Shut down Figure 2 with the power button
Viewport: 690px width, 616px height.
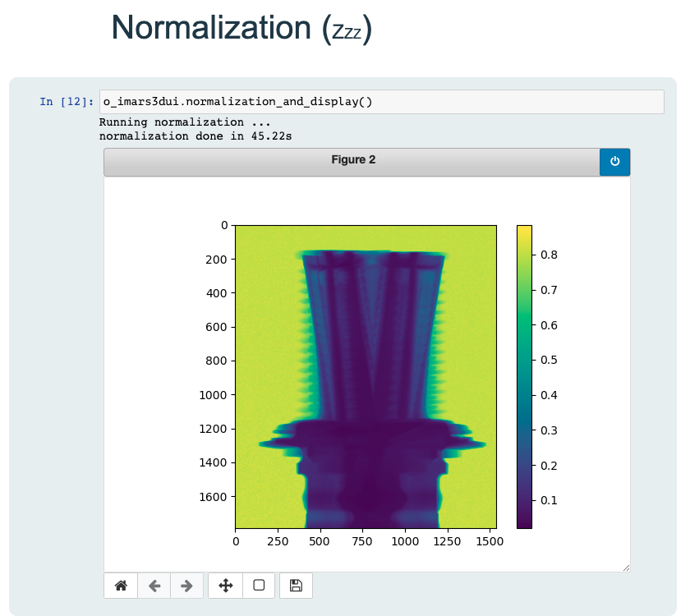(x=614, y=162)
